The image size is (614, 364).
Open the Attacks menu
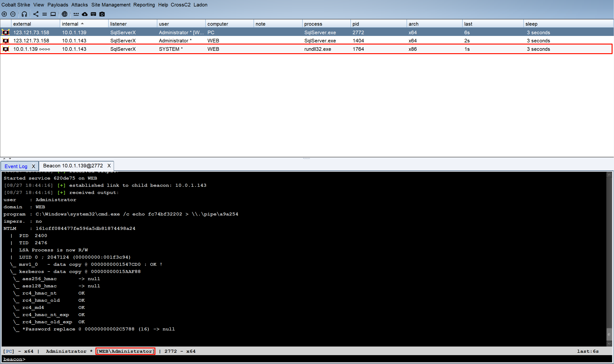click(x=79, y=5)
